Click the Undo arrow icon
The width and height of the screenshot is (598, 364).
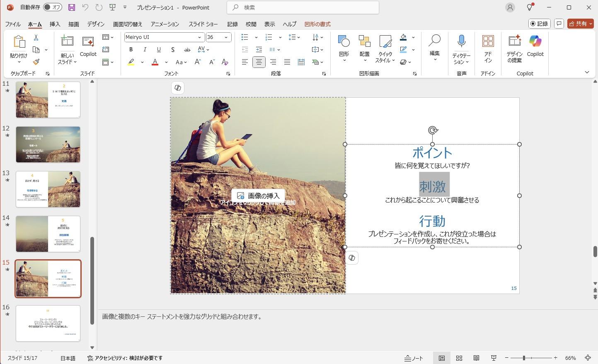[x=85, y=7]
